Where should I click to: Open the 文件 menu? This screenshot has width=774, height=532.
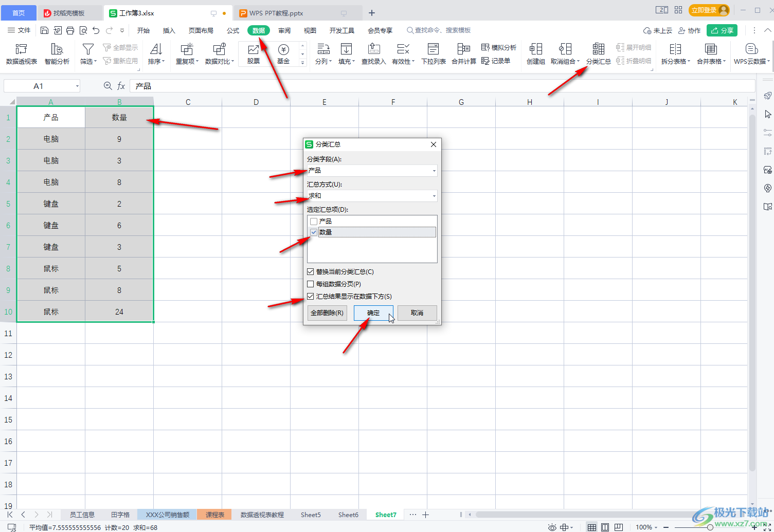point(19,30)
